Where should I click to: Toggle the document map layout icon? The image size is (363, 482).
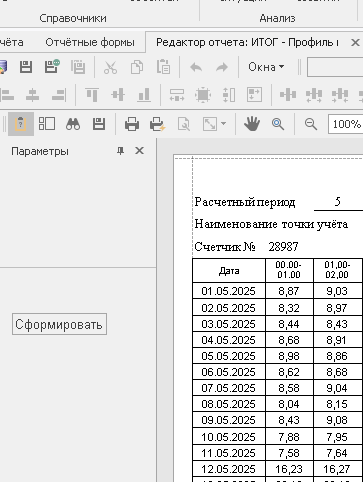pyautogui.click(x=47, y=124)
